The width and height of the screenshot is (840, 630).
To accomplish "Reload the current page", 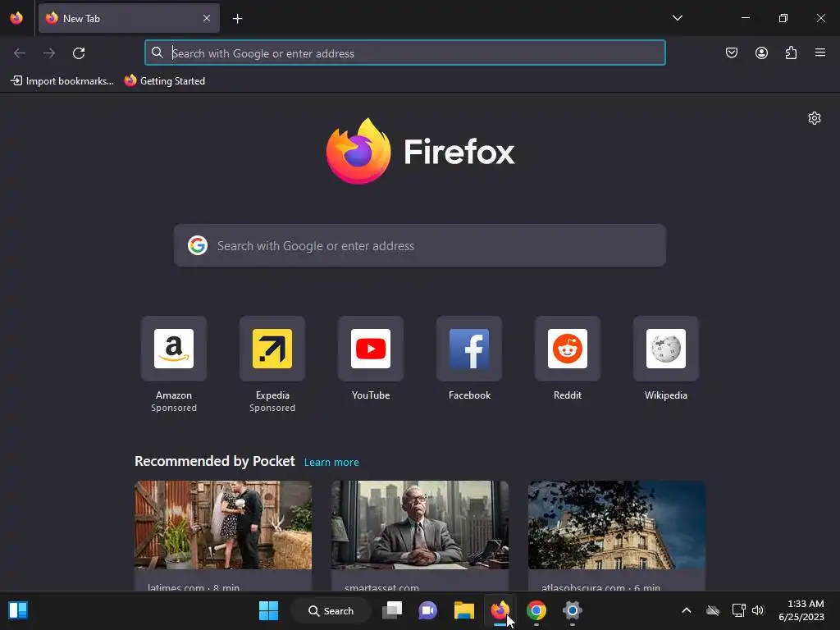I will 79,53.
